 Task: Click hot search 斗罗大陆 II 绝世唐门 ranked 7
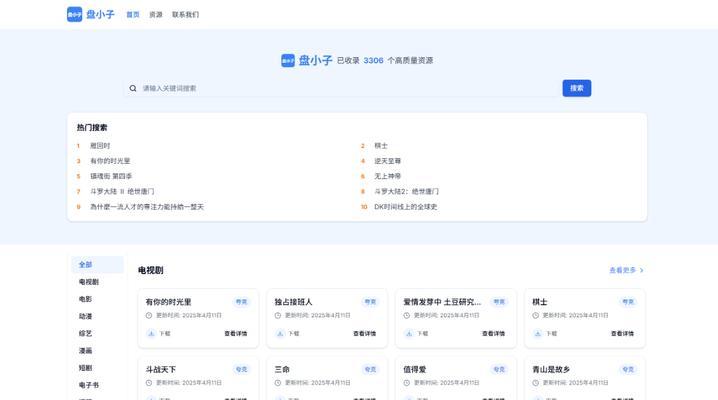(122, 191)
